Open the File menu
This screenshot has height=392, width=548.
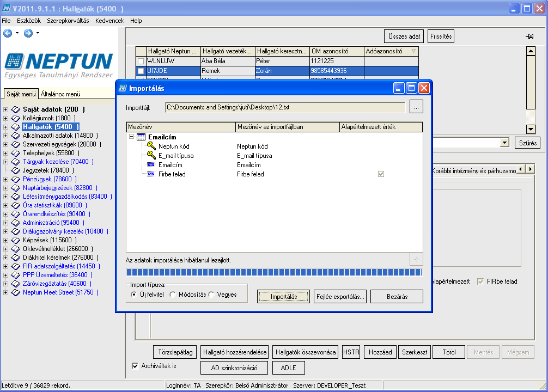click(7, 21)
